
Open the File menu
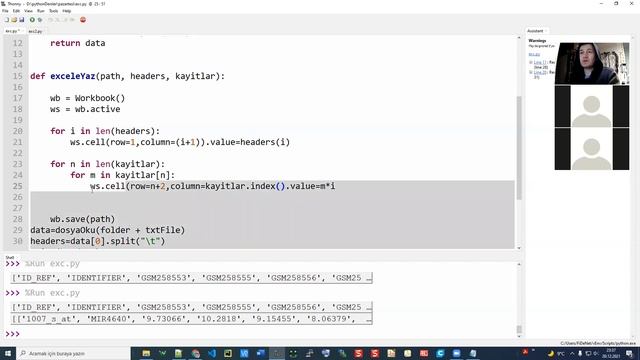coord(5,11)
